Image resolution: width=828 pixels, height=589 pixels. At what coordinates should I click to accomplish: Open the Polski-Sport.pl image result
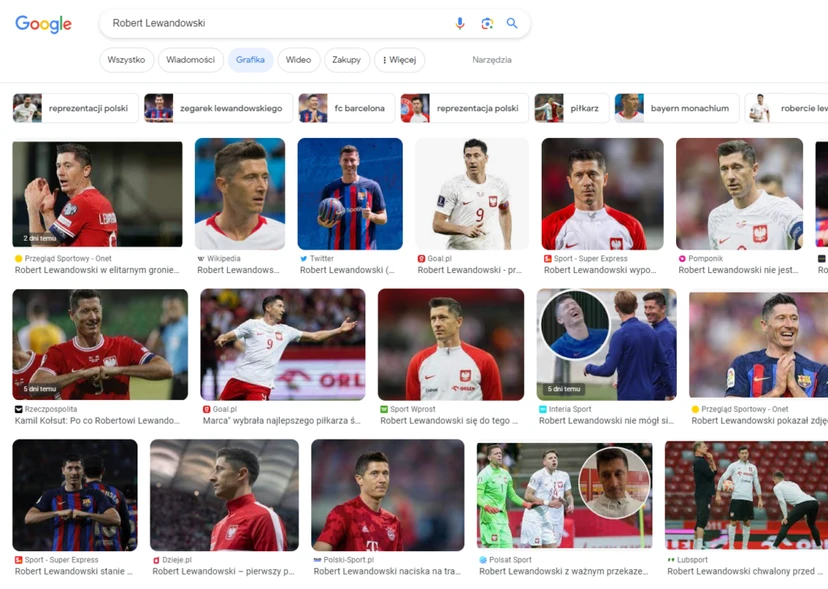388,495
